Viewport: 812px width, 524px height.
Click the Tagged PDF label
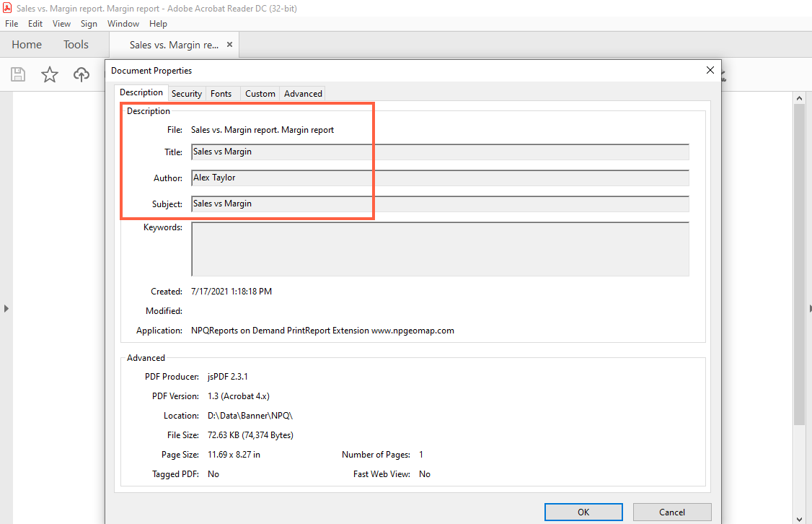pos(175,474)
